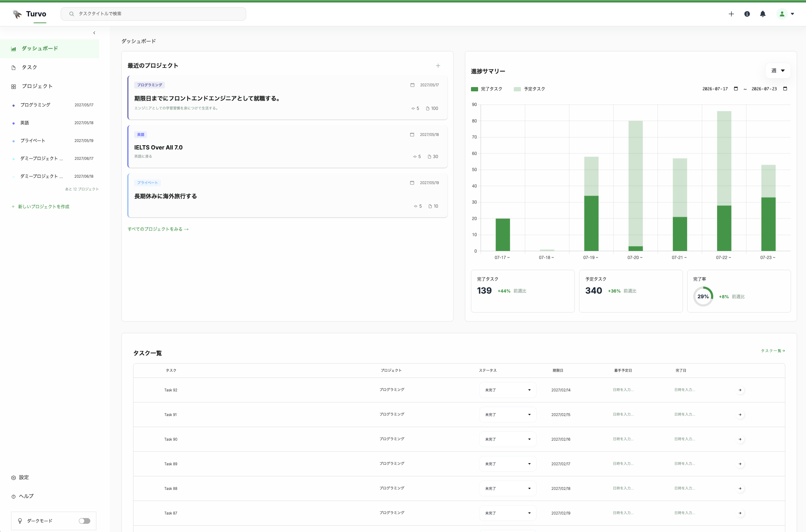Open start date calendar picker 2026-07-17
The image size is (806, 532).
pos(736,88)
